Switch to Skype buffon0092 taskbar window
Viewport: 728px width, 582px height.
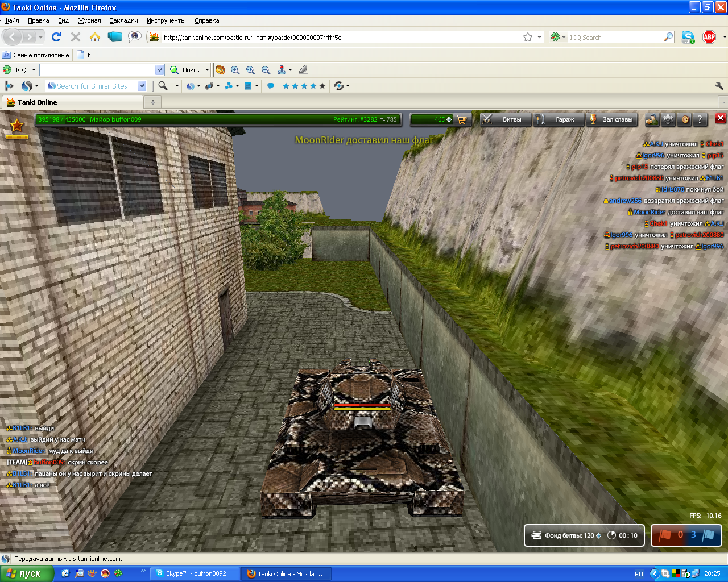[195, 573]
